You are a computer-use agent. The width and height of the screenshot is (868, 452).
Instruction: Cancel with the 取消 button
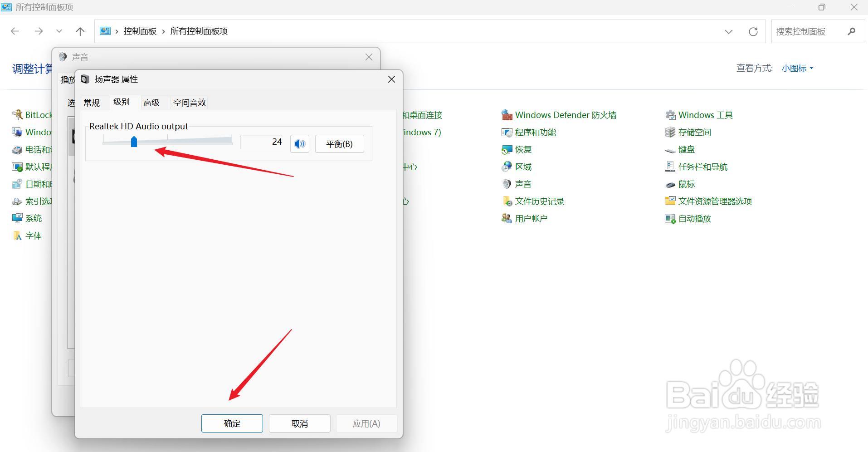300,423
